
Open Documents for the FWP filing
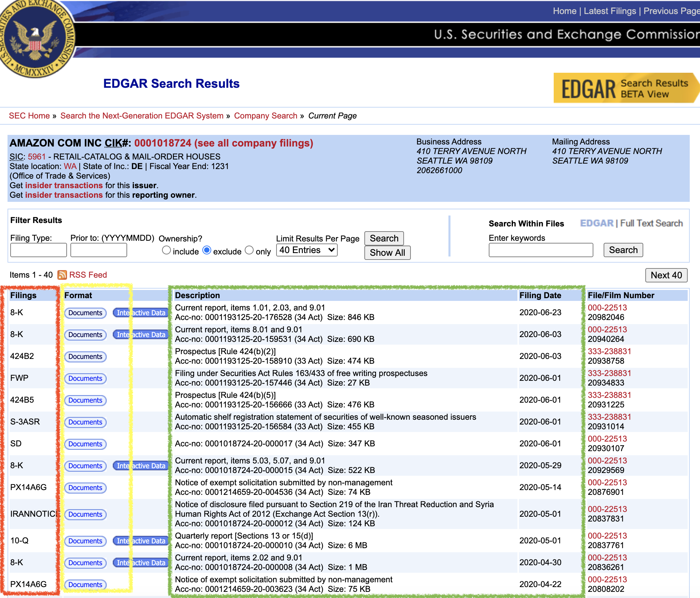pyautogui.click(x=85, y=378)
